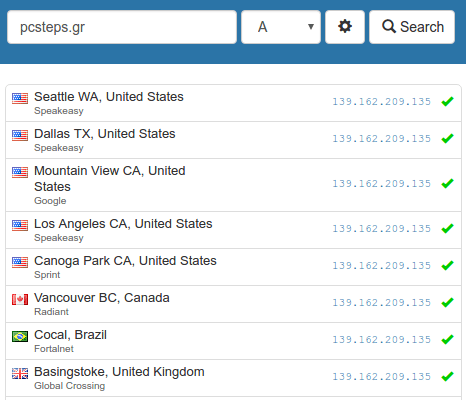
Task: Click the Search button
Action: coord(412,27)
